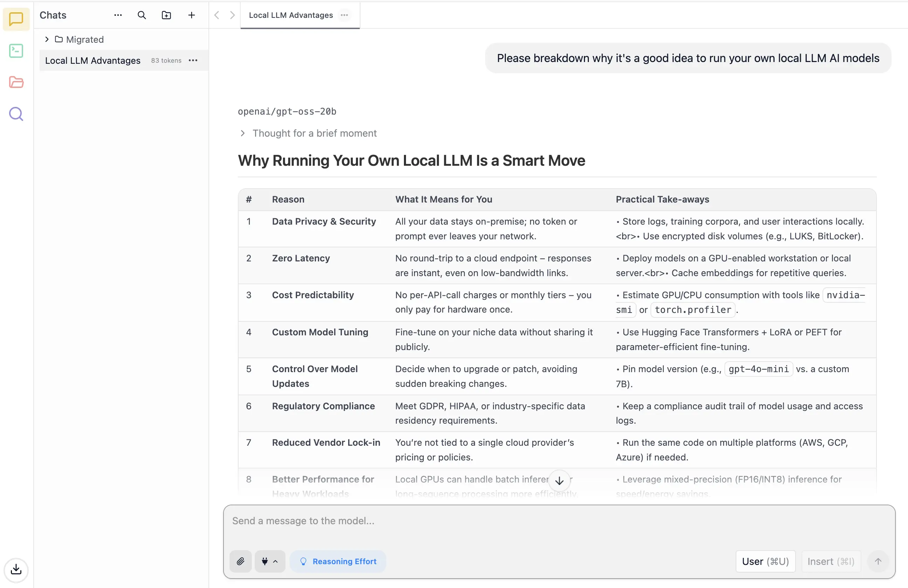Search chats with the magnifying glass icon
Viewport: 908px width, 588px height.
coord(142,15)
